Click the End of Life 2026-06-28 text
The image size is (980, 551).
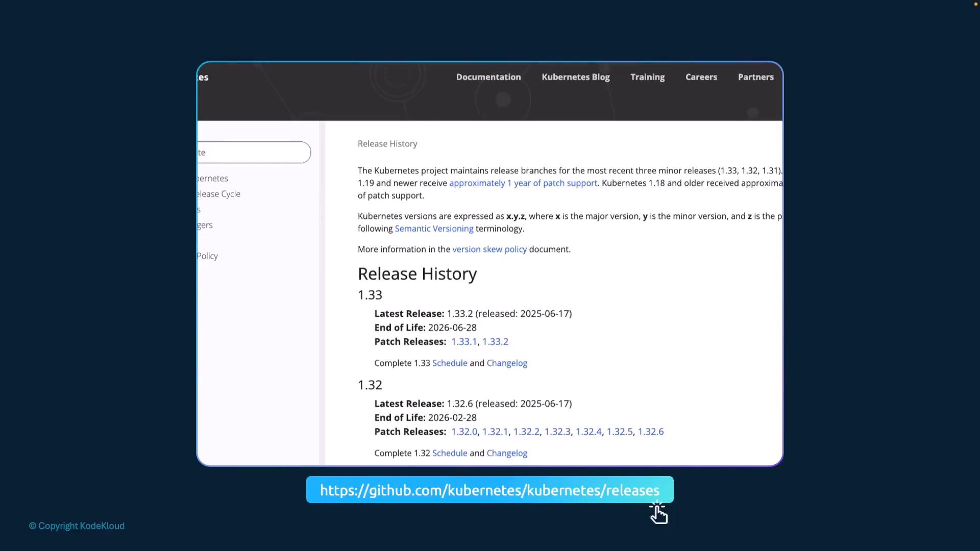(425, 328)
